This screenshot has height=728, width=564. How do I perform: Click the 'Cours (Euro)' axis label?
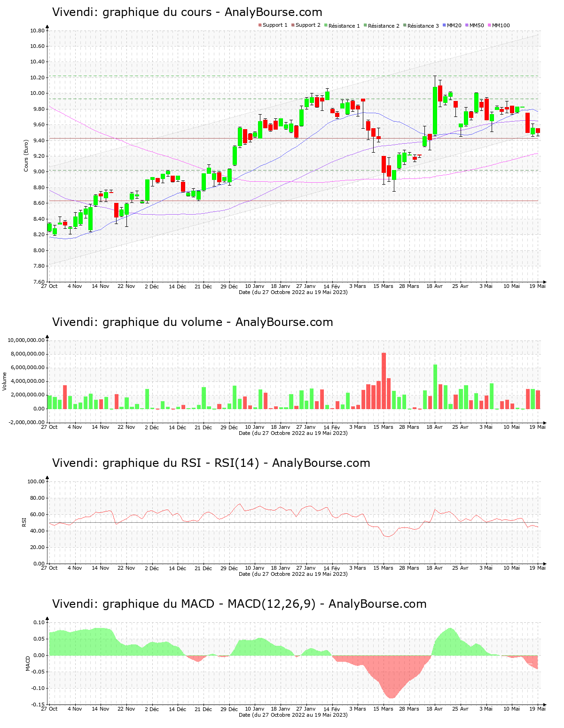[x=26, y=155]
